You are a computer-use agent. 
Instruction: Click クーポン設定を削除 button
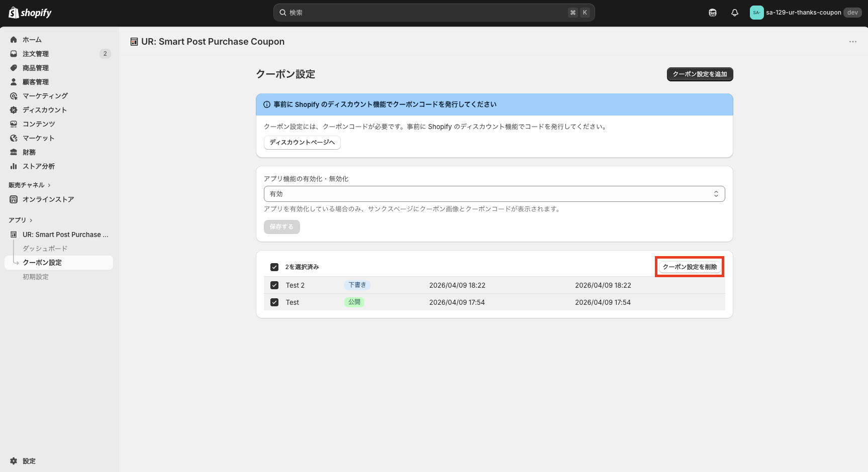pos(690,267)
